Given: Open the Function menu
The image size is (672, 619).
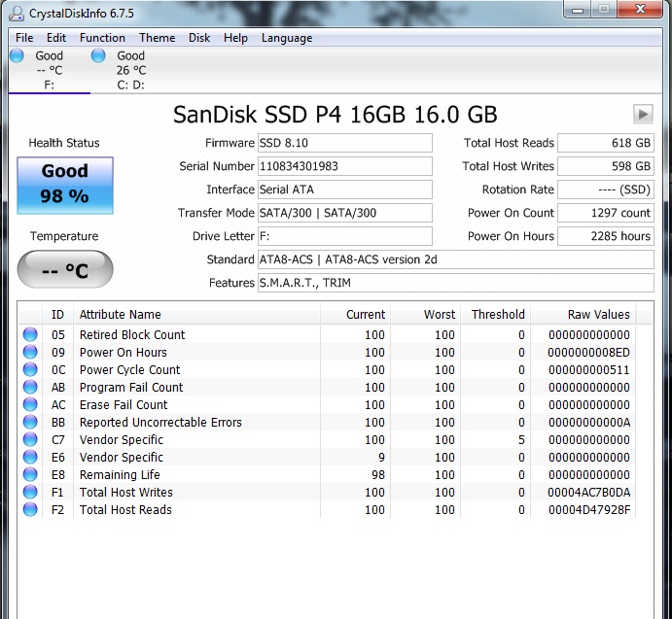Looking at the screenshot, I should point(102,38).
